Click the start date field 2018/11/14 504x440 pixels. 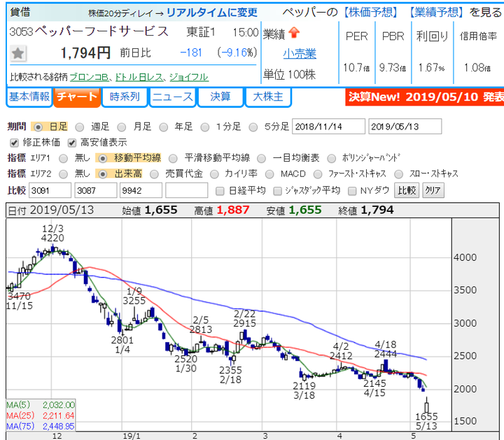tap(328, 127)
